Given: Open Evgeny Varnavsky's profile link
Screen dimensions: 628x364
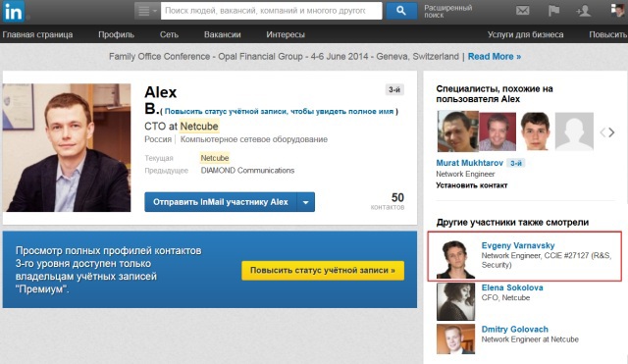Looking at the screenshot, I should [x=518, y=245].
